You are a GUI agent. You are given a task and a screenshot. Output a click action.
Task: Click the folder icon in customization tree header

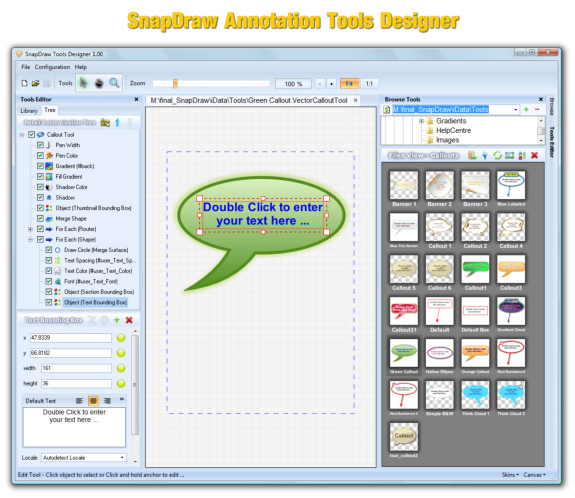105,122
